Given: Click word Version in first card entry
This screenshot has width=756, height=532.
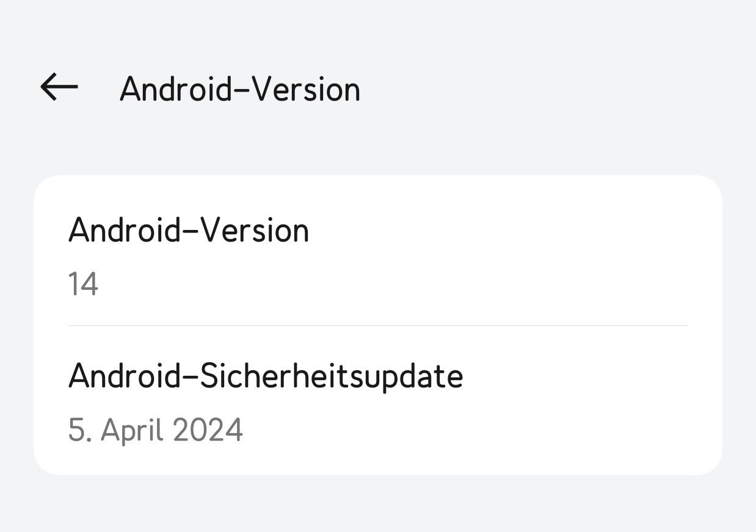Looking at the screenshot, I should coord(255,231).
